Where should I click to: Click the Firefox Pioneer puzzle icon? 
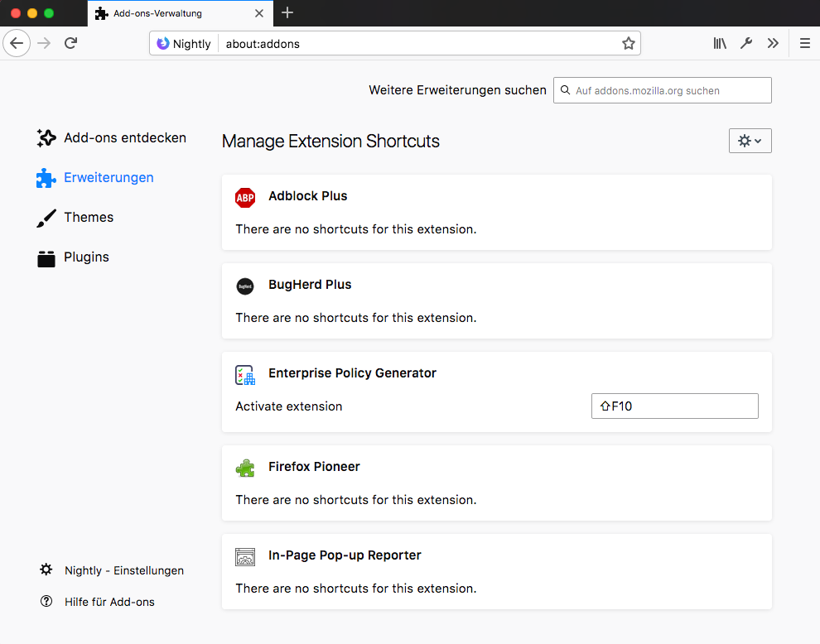(245, 468)
